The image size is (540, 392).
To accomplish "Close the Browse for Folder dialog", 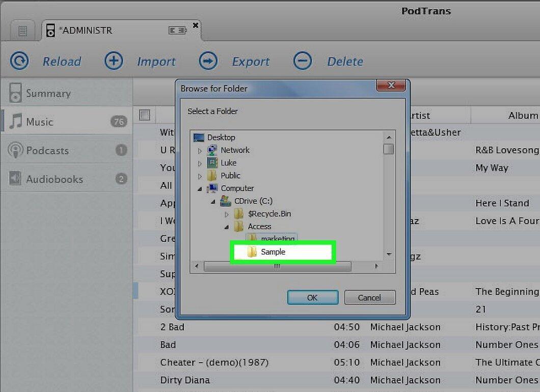I will tap(391, 86).
